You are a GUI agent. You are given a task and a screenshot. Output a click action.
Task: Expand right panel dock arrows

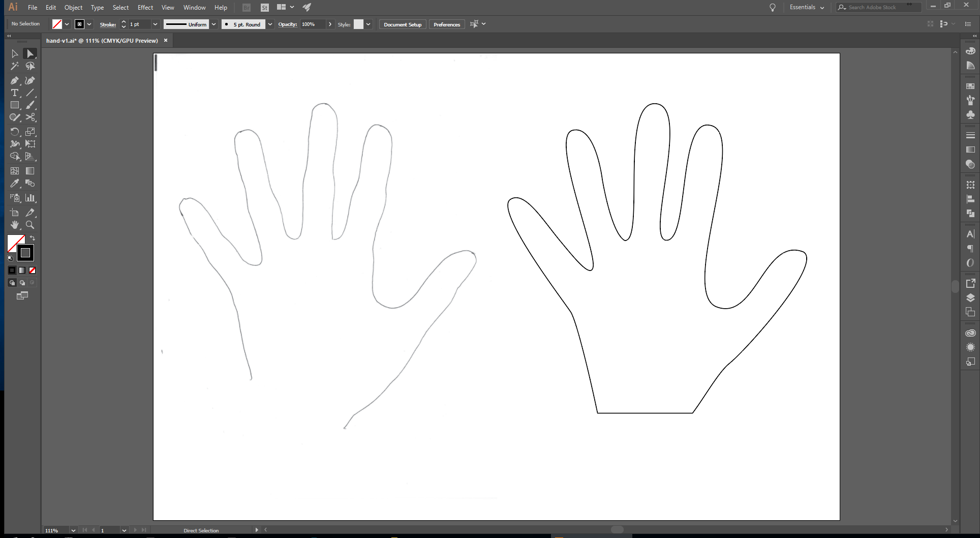pyautogui.click(x=974, y=36)
